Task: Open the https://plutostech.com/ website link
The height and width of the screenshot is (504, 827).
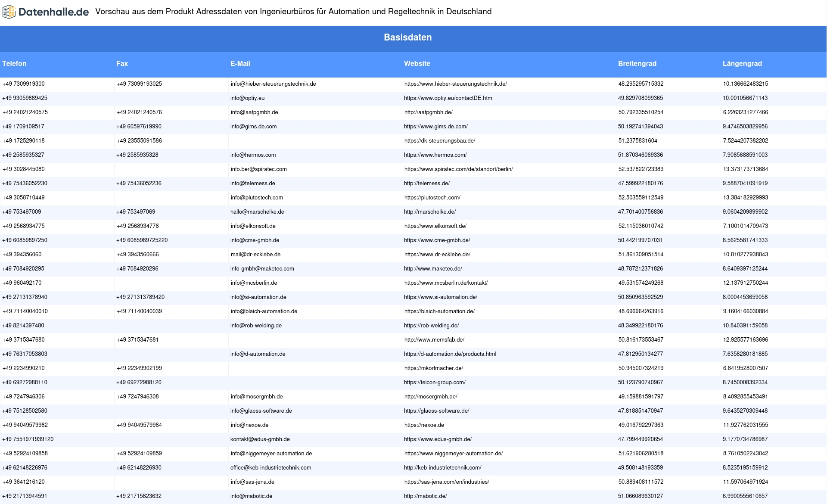Action: coord(432,198)
